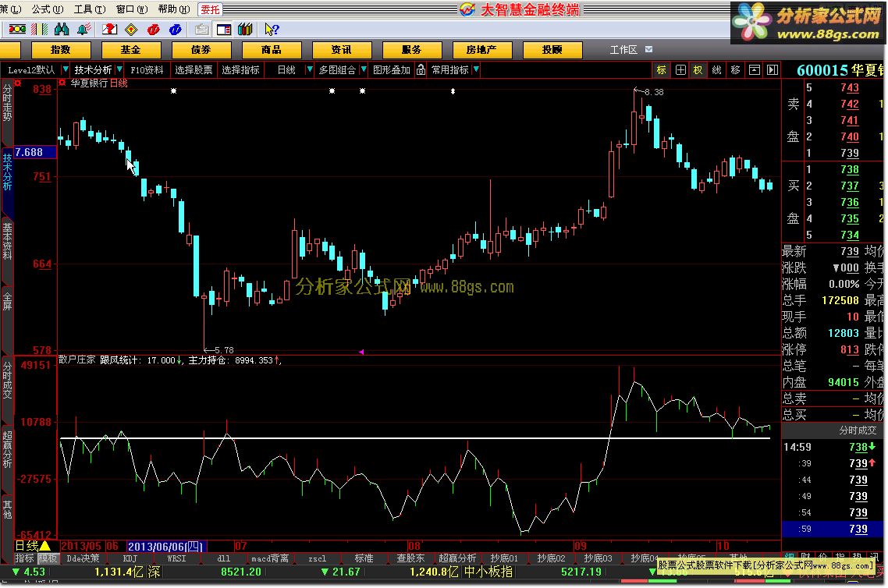Click the lock icon beside 图形叠加
This screenshot has width=888, height=588.
click(421, 69)
